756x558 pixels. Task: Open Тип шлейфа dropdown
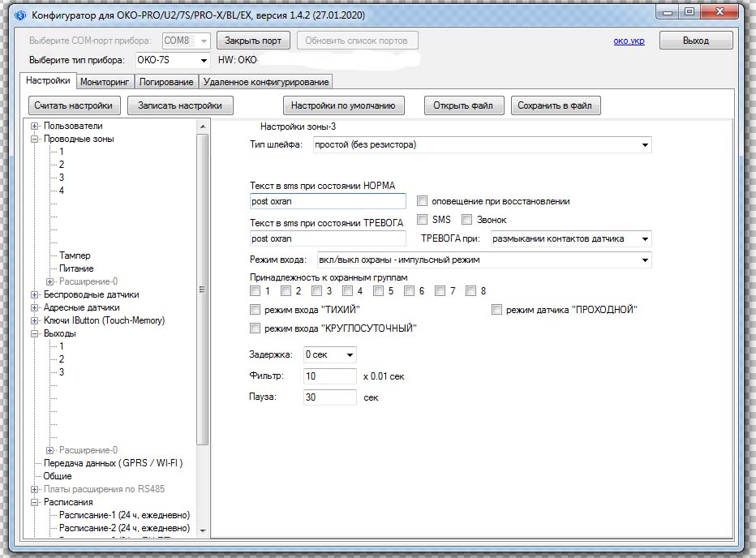point(482,144)
